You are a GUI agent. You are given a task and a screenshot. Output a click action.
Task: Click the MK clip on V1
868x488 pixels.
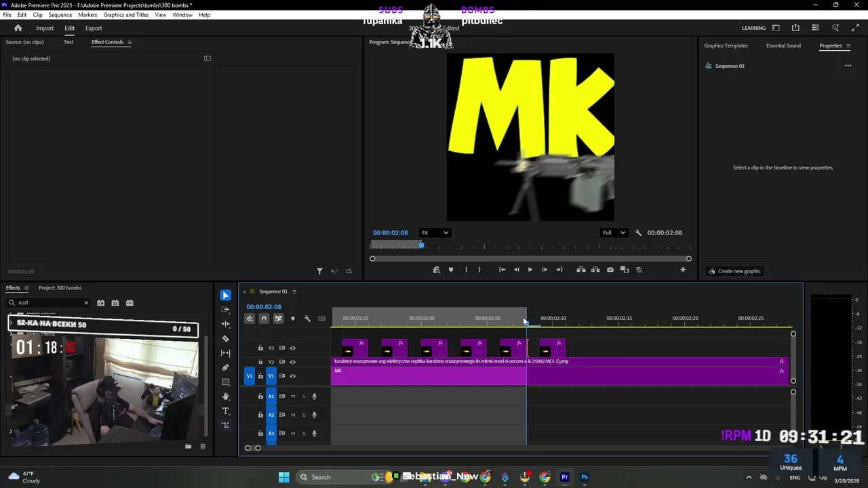[x=560, y=375]
